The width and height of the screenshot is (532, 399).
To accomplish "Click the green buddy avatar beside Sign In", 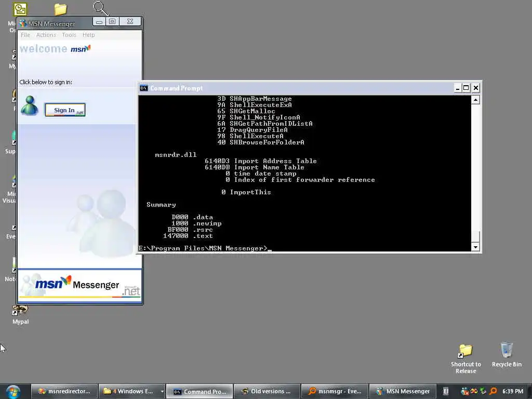I will 30,106.
